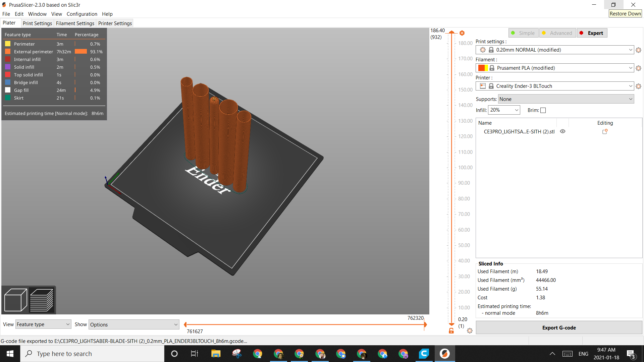
Task: Click the left thumb of the horizontal moves slider
Action: pos(185,324)
